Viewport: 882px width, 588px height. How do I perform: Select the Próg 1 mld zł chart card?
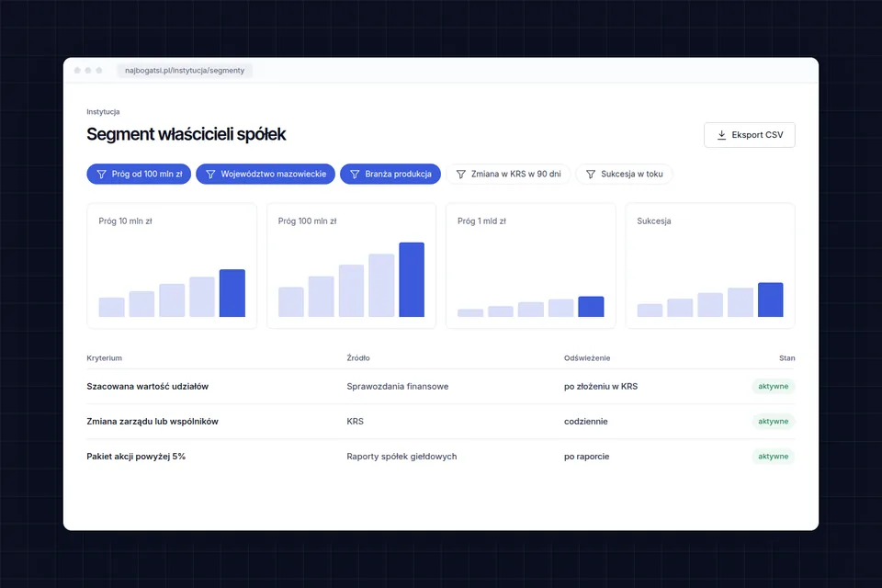[530, 266]
